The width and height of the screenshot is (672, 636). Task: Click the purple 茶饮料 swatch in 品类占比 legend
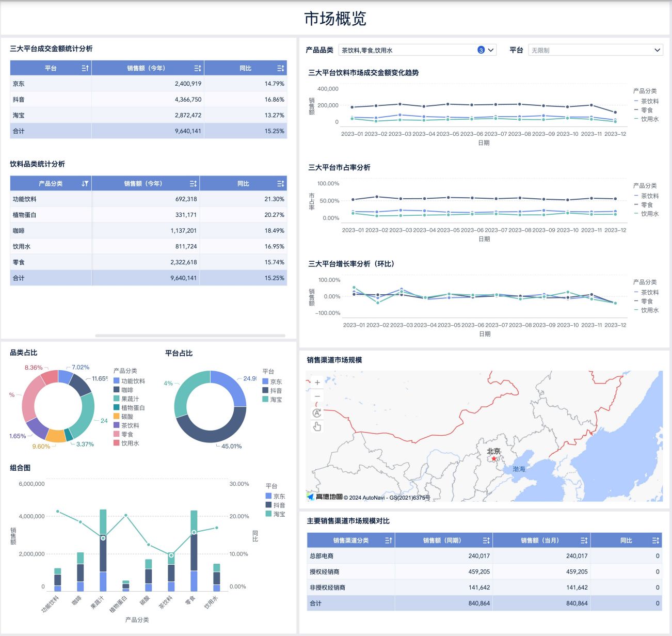(x=117, y=425)
